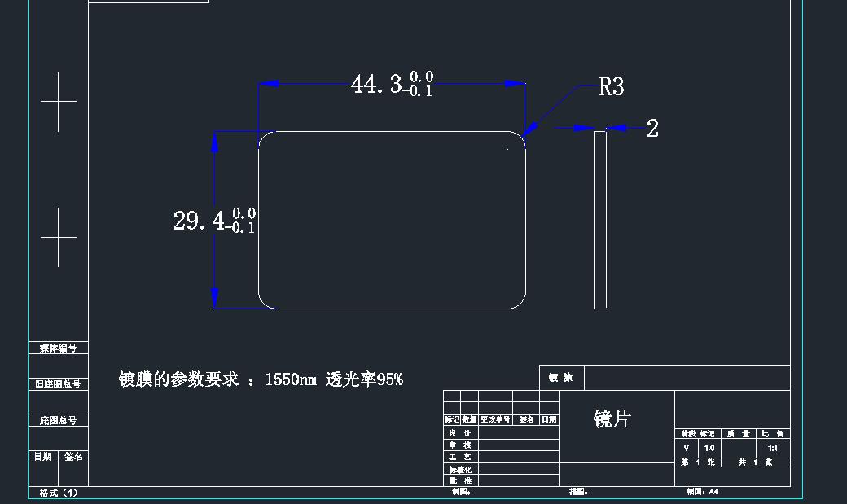Select the 格式（1） text at bottom left
Viewport: 847px width, 504px height.
(x=59, y=493)
